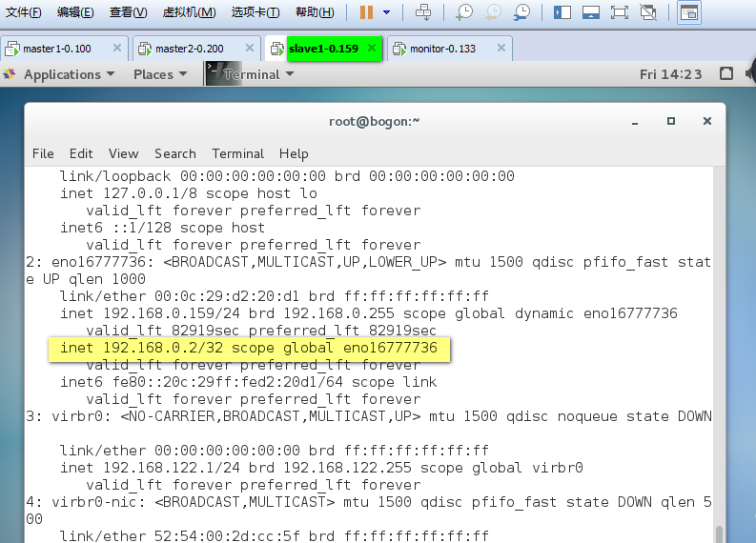Viewport: 756px width, 543px height.
Task: Click the square accessibility icon beside clock
Action: click(726, 73)
